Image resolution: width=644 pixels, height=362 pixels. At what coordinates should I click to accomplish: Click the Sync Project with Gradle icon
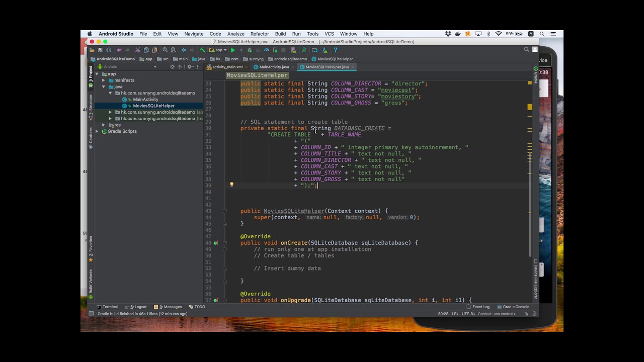pyautogui.click(x=304, y=50)
